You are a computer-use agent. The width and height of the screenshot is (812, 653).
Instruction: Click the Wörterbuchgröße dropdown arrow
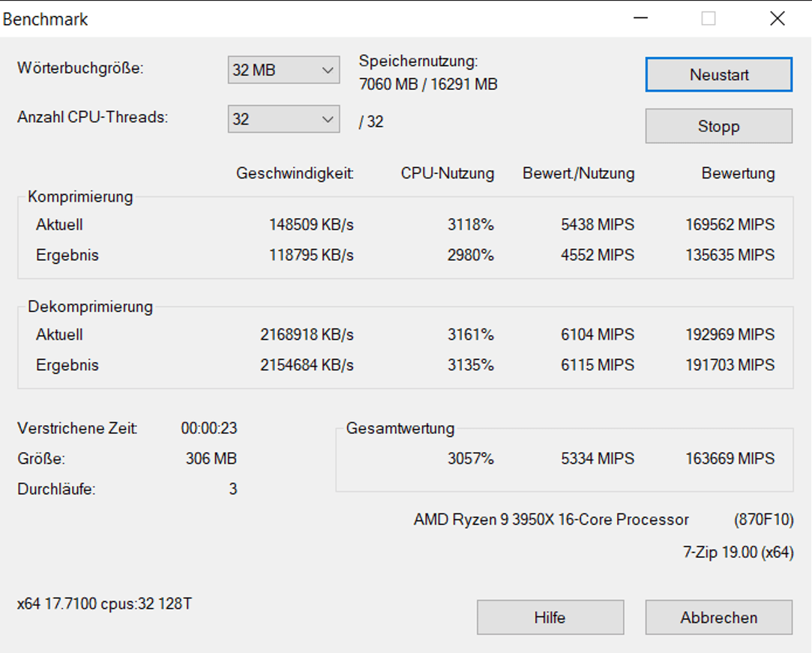click(327, 70)
